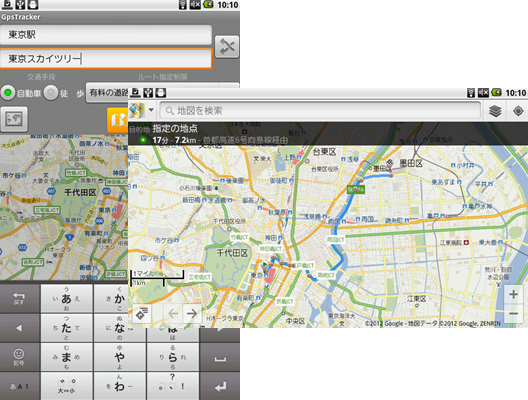This screenshot has height=400, width=528.
Task: Click battery icon in GpsTracker status bar
Action: coord(208,5)
